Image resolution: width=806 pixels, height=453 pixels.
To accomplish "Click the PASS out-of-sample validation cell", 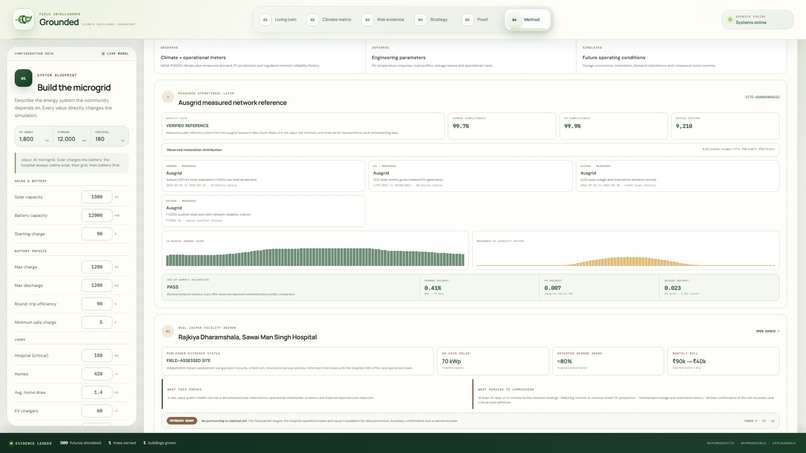I will 291,287.
